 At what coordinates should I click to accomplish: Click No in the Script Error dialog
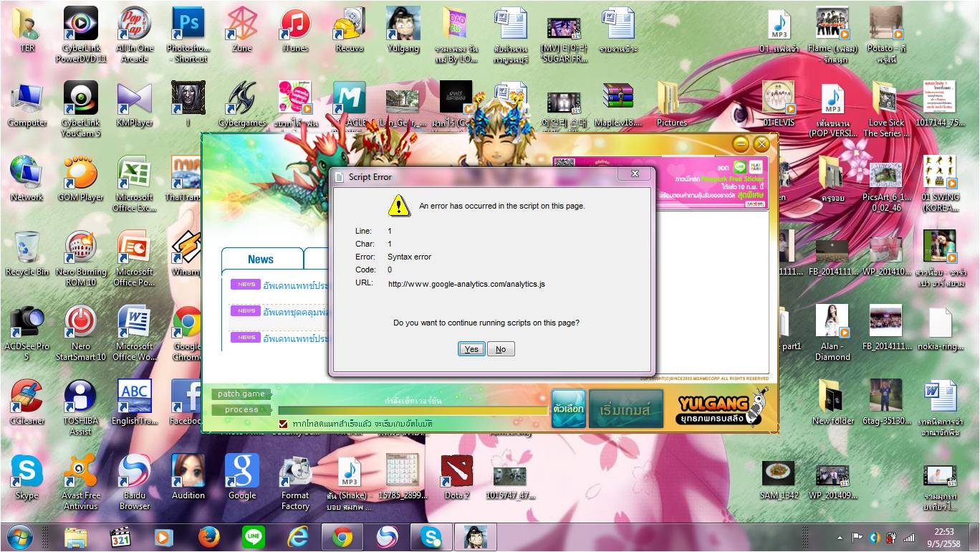coord(501,349)
